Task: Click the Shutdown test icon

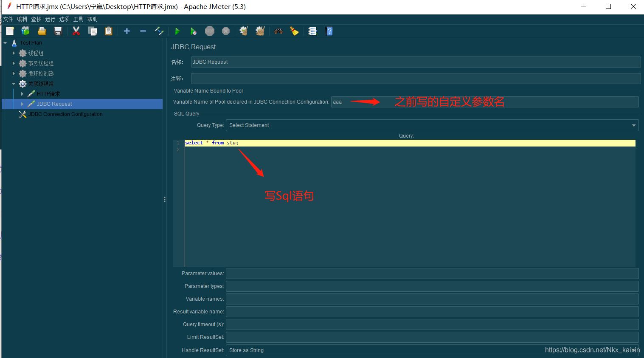Action: click(226, 31)
